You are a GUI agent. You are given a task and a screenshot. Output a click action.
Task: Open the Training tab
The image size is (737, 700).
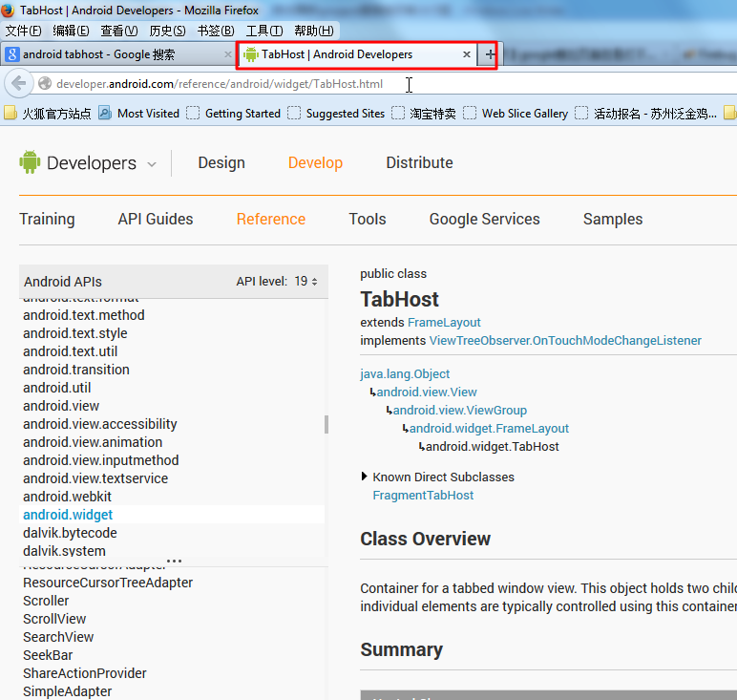47,219
